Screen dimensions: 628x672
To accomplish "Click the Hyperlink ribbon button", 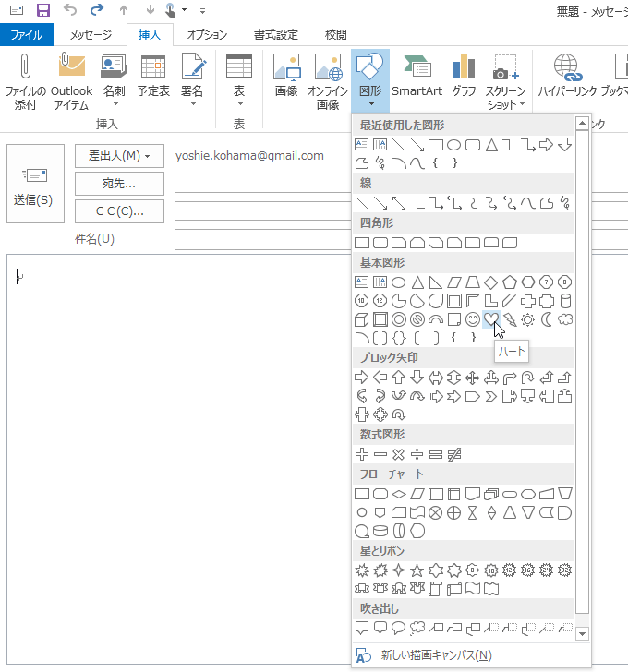I will (x=567, y=76).
